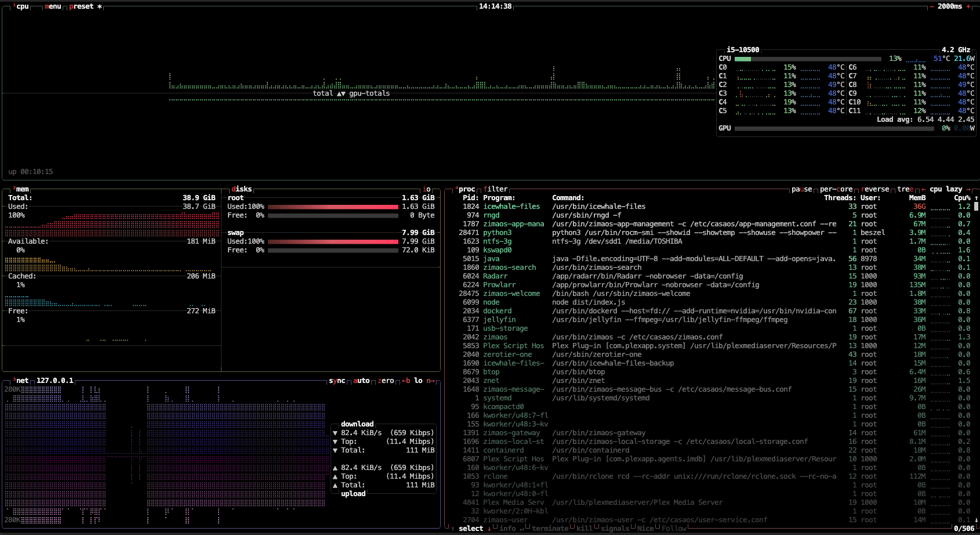Image resolution: width=980 pixels, height=535 pixels.
Task: Toggle the net box label
Action: (21, 381)
